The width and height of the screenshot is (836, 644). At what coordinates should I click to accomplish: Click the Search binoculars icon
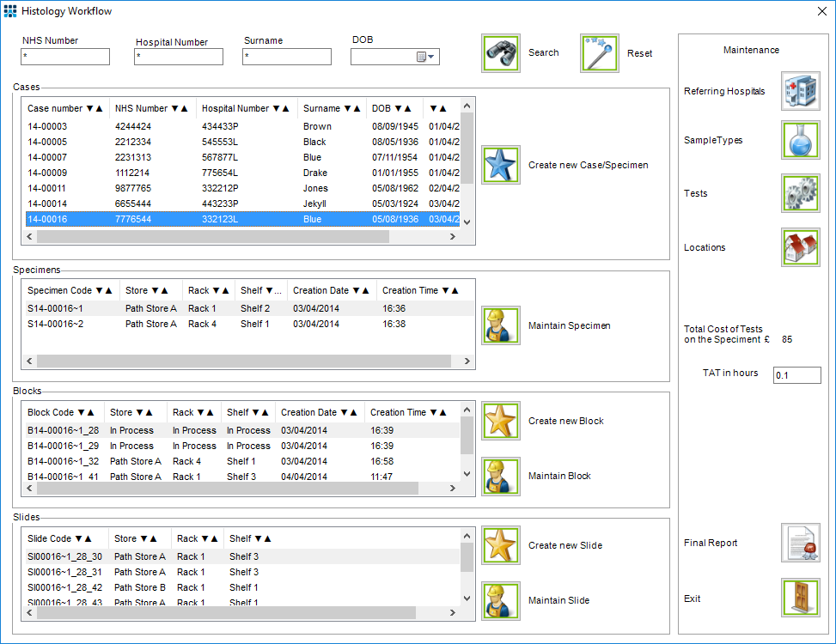(x=501, y=52)
